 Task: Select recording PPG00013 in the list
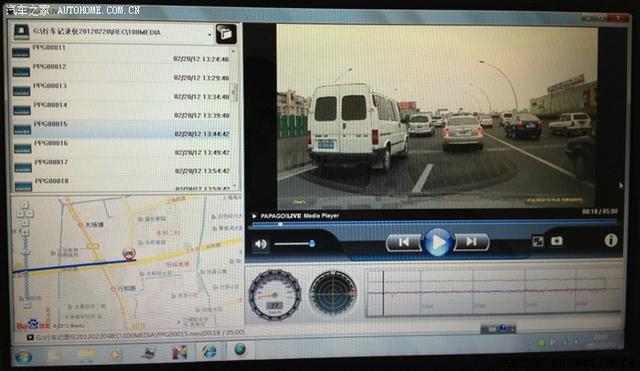tap(121, 91)
